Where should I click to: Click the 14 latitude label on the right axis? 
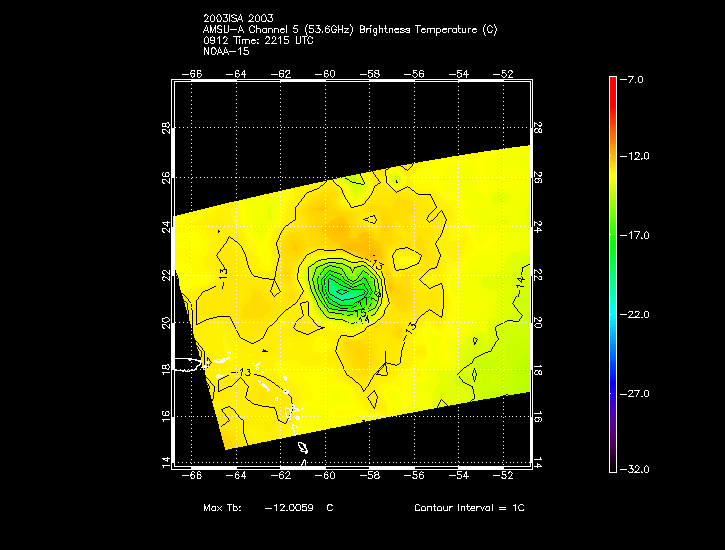point(538,463)
